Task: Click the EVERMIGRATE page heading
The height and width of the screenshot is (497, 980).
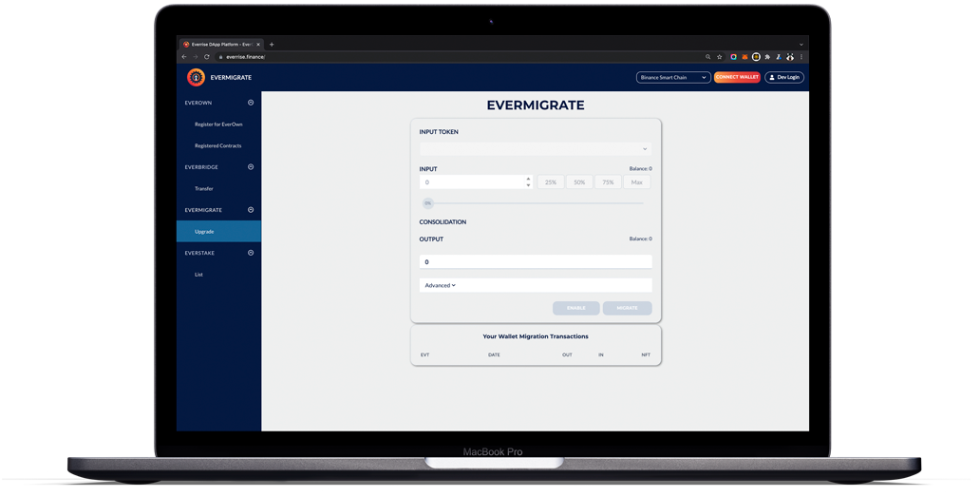Action: pos(536,105)
